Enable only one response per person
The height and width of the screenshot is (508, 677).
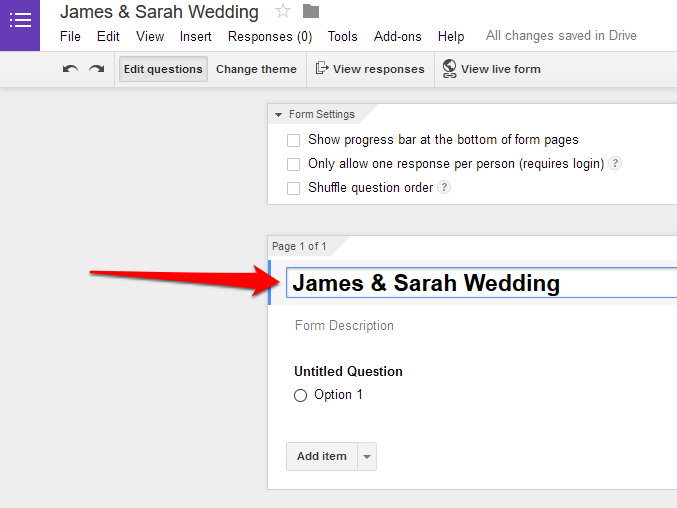(x=293, y=164)
